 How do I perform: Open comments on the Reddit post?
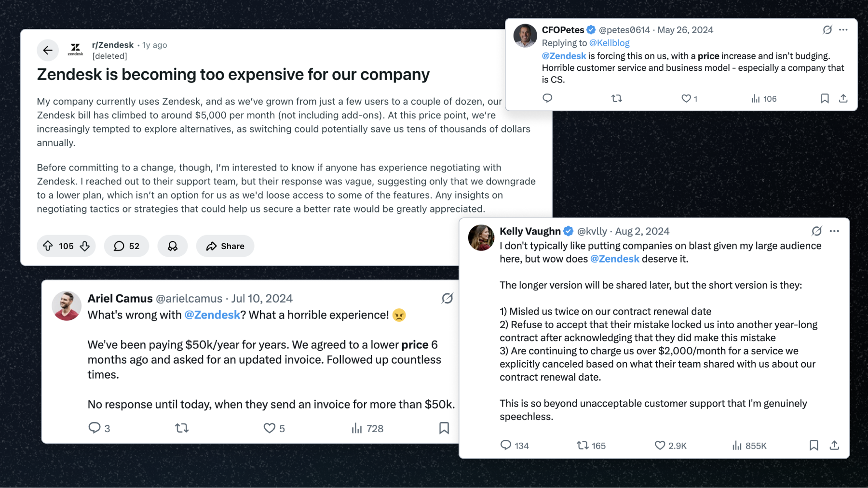pos(126,246)
